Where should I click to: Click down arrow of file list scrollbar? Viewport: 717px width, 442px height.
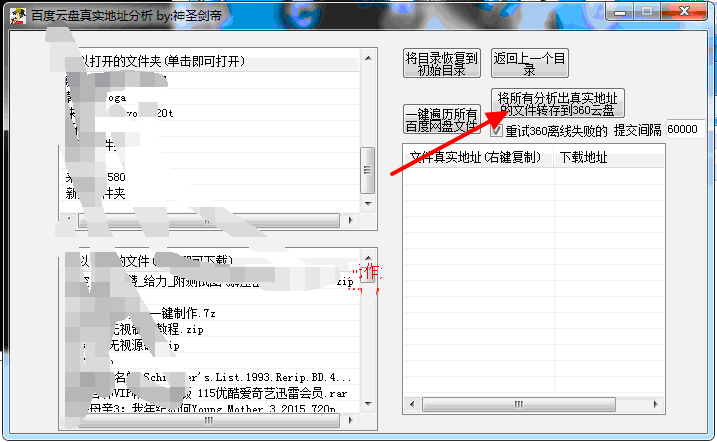click(368, 404)
